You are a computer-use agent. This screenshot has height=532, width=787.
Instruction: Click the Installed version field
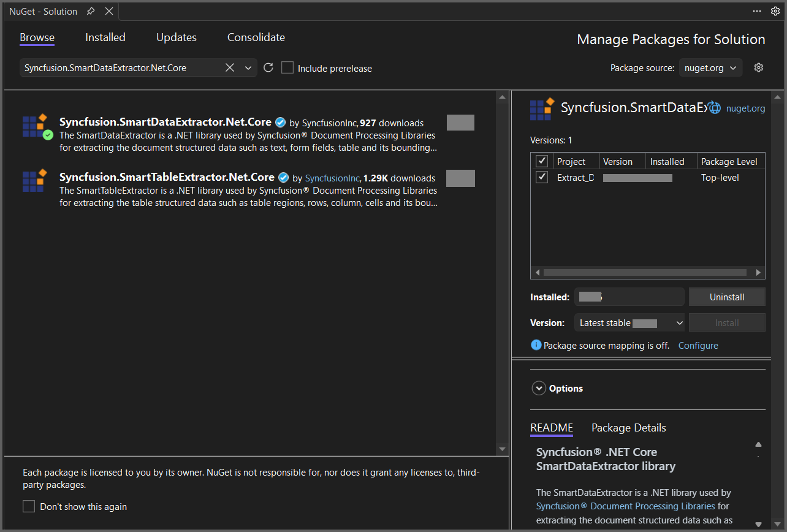tap(629, 297)
